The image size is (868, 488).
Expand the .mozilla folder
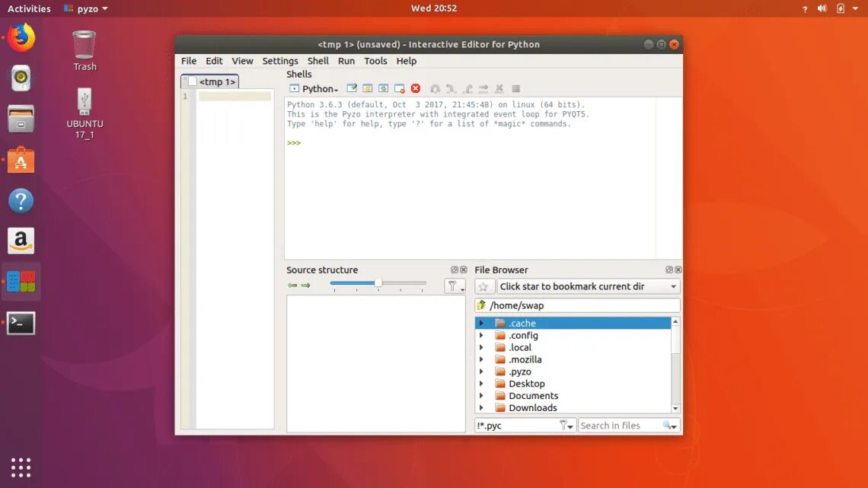481,359
